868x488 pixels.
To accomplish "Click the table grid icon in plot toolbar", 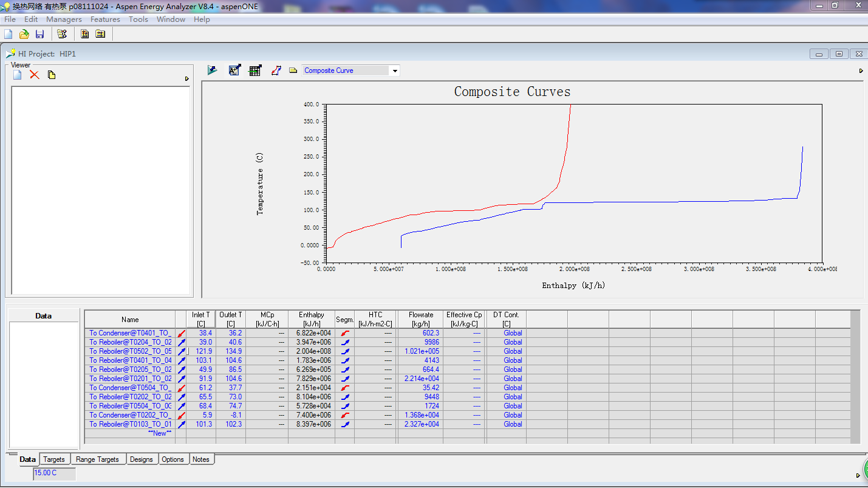I will coord(255,70).
